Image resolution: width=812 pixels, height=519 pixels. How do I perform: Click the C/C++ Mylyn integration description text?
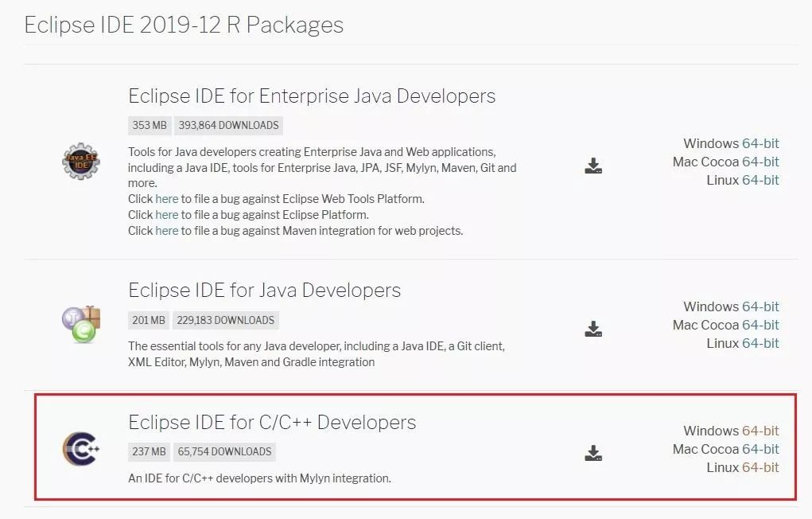tap(259, 478)
